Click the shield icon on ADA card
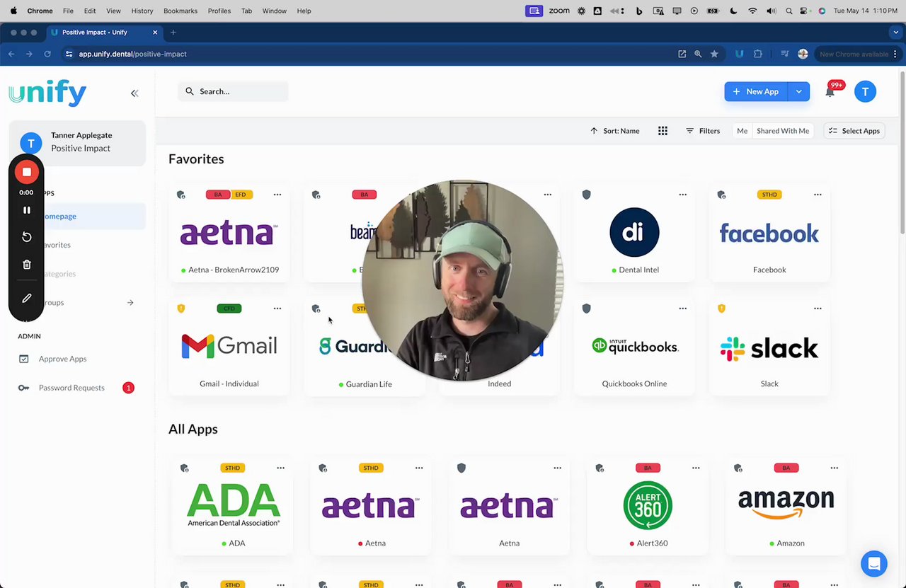This screenshot has height=588, width=906. click(x=184, y=468)
